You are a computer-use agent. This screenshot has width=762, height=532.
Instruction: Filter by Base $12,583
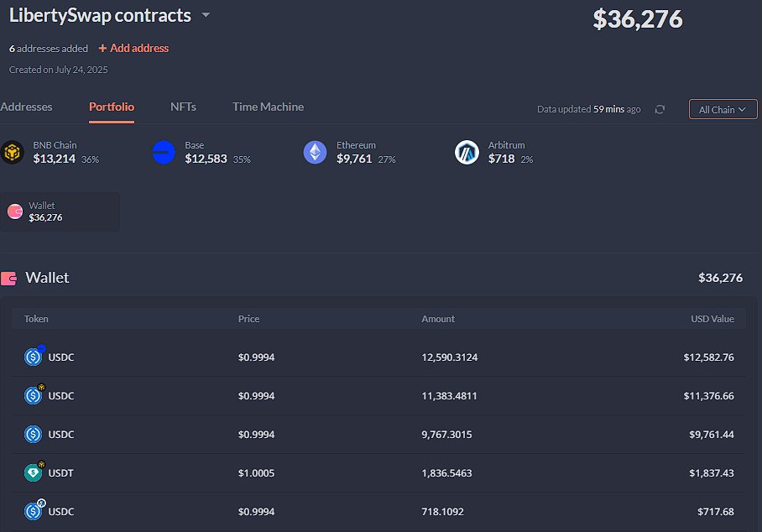point(201,153)
